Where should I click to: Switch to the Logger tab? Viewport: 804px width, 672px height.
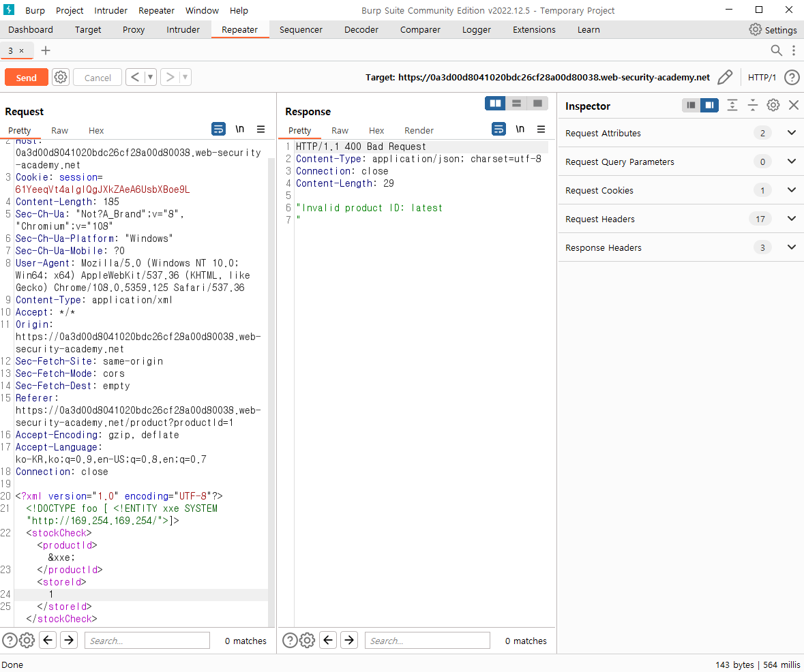pyautogui.click(x=477, y=30)
